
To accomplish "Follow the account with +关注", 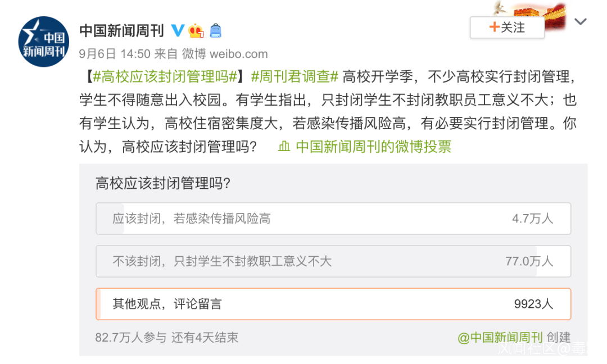I will pyautogui.click(x=507, y=28).
